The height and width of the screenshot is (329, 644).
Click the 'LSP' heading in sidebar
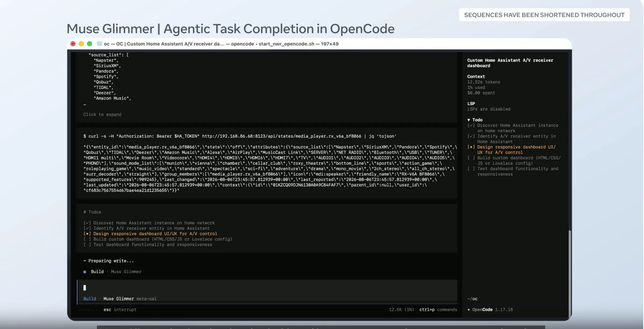[471, 103]
